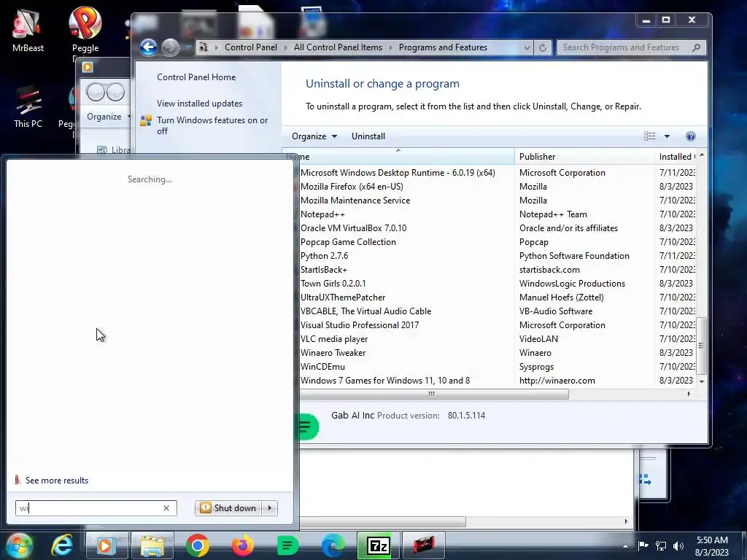Open Organize menu in background Explorer
This screenshot has height=560, width=747.
(108, 117)
